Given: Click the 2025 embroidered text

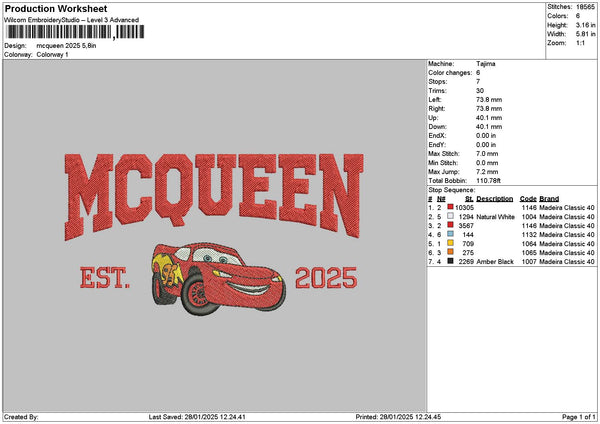Looking at the screenshot, I should (326, 278).
